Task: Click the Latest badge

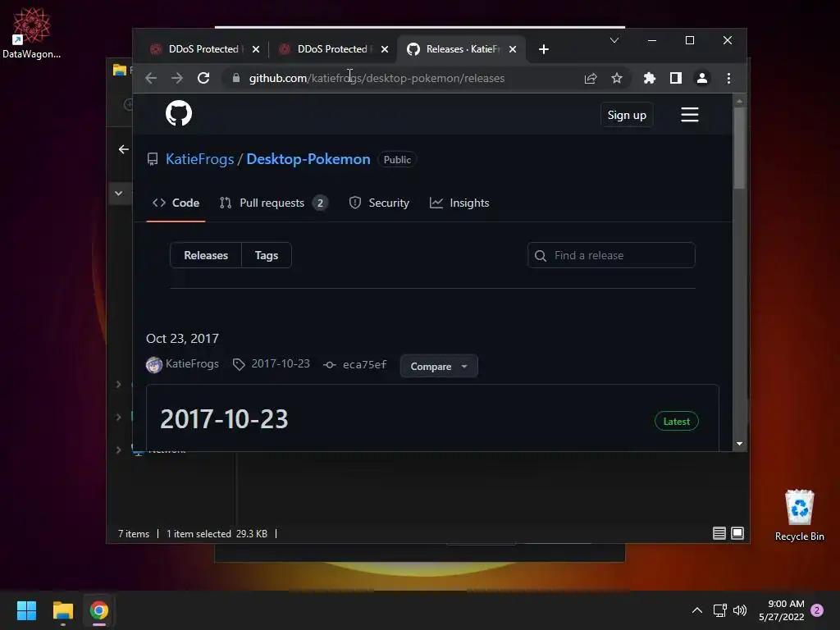Action: [x=677, y=422]
